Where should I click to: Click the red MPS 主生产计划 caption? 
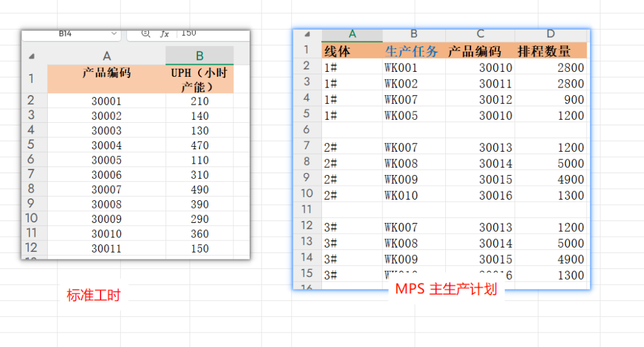tap(446, 289)
